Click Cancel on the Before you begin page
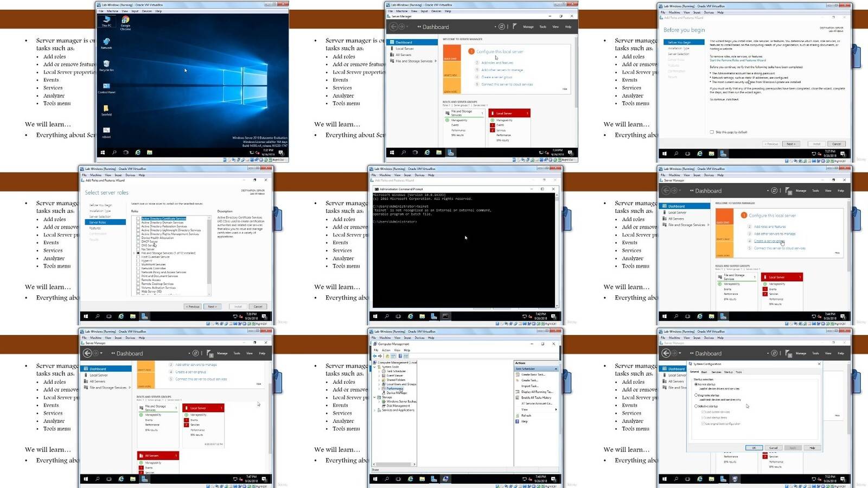The image size is (868, 488). [x=837, y=144]
